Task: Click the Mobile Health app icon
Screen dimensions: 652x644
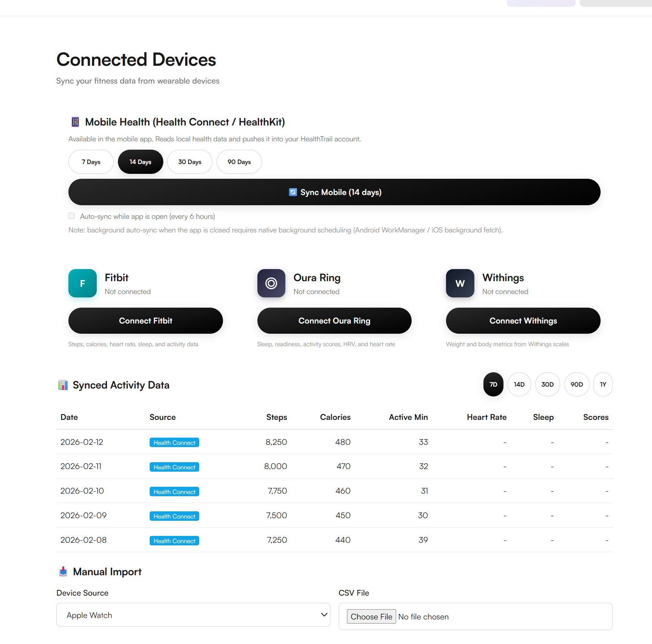Action: (x=74, y=122)
